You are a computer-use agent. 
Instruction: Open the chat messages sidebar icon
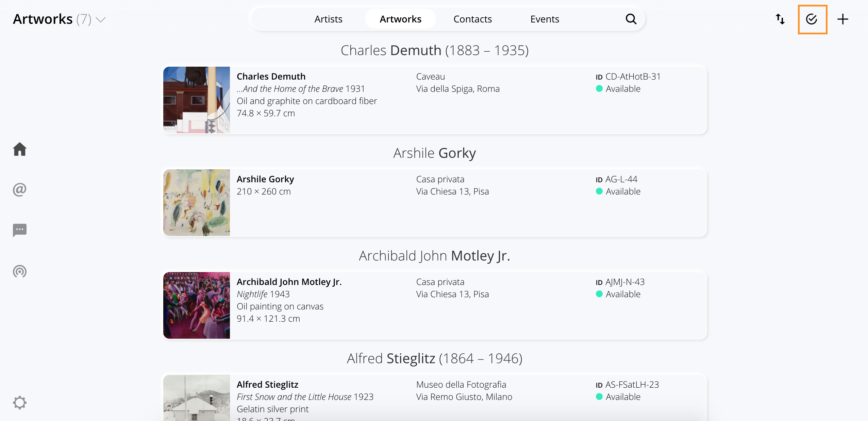(x=20, y=230)
